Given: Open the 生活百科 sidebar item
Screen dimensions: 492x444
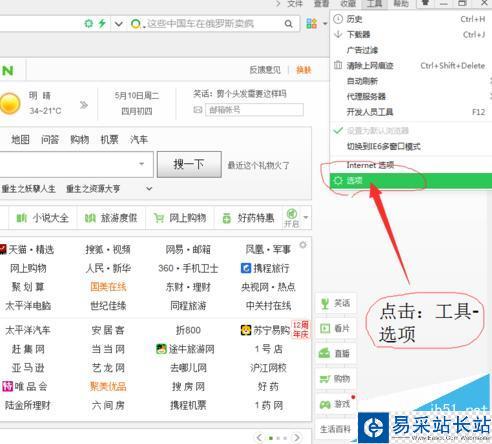Looking at the screenshot, I should pos(335,429).
